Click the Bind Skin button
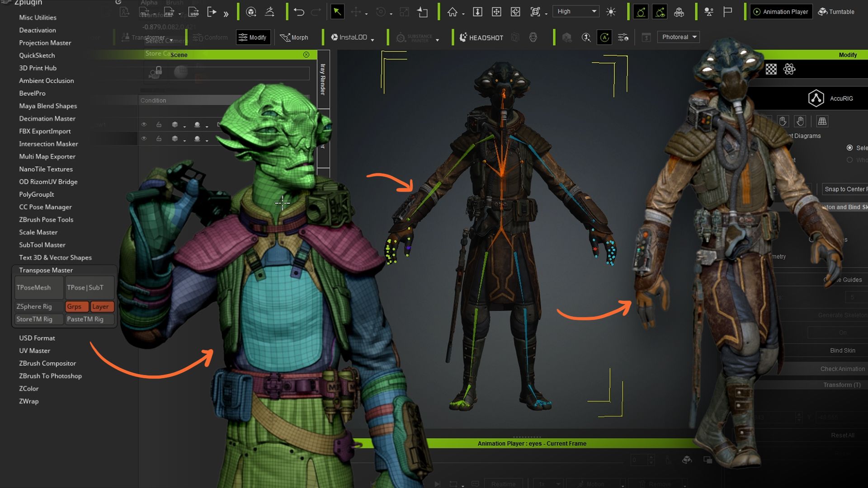This screenshot has width=868, height=488. [x=843, y=350]
